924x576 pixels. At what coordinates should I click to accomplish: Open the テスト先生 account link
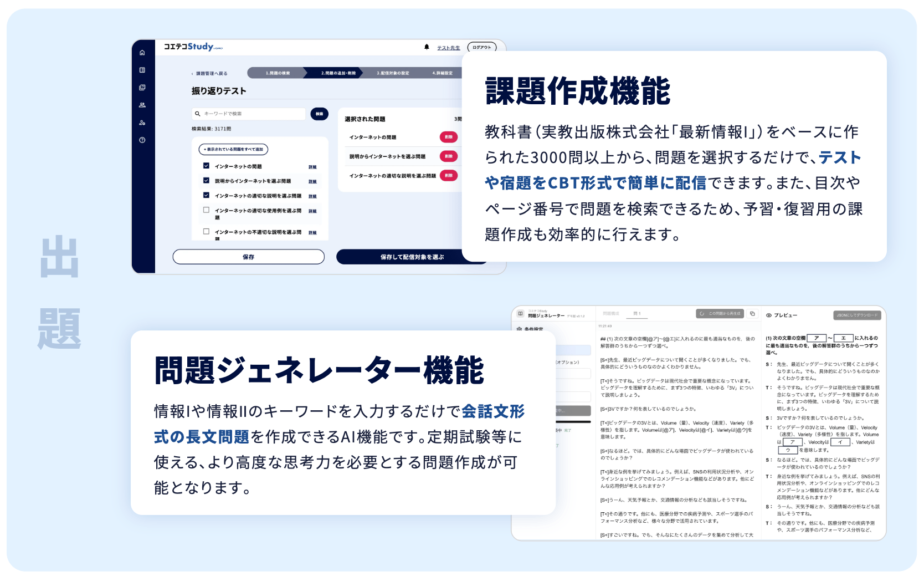[x=449, y=48]
